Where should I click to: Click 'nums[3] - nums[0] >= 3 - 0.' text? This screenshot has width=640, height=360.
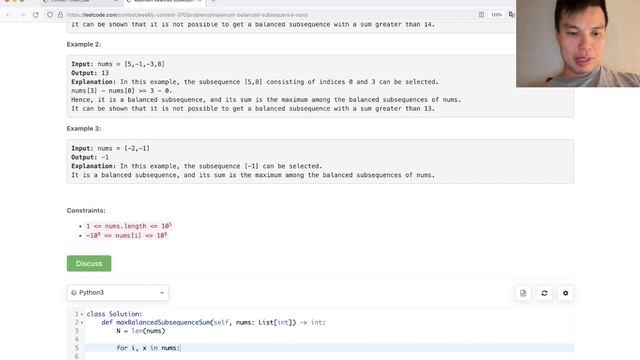pyautogui.click(x=122, y=91)
